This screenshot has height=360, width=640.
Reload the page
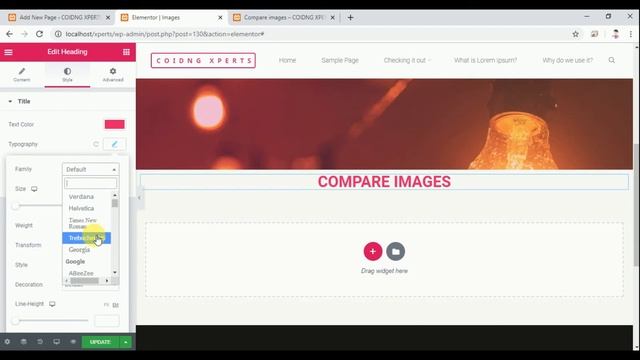click(x=39, y=34)
